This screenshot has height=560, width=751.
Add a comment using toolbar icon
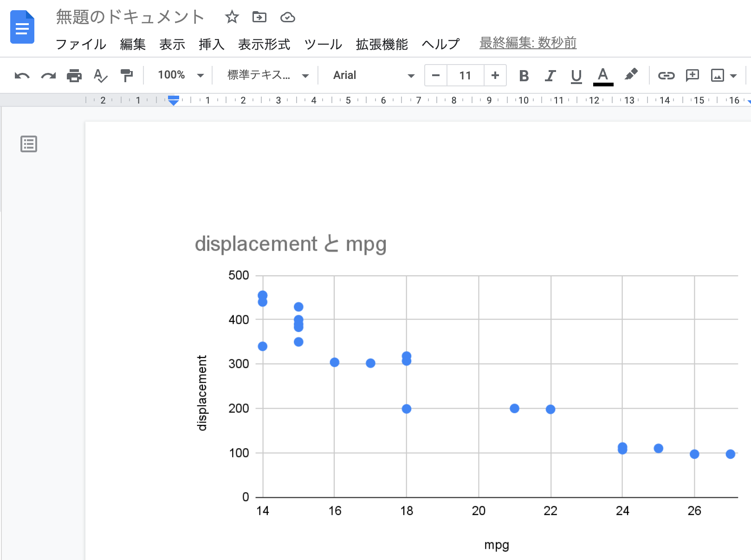pyautogui.click(x=692, y=75)
